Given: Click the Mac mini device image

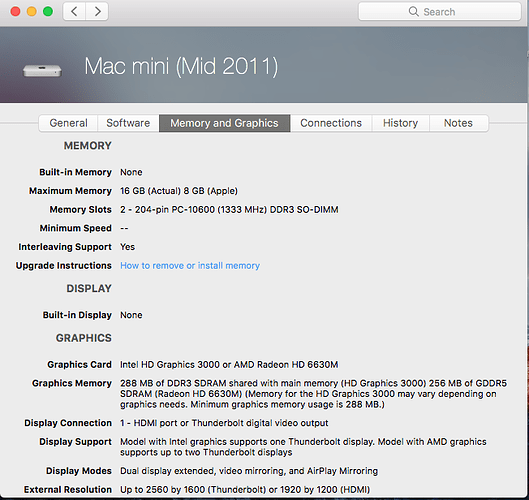Looking at the screenshot, I should pos(42,70).
